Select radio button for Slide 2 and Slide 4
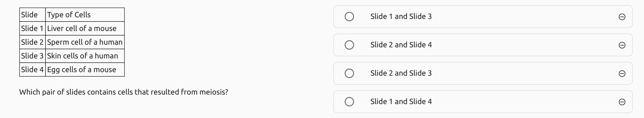The image size is (644, 118). pyautogui.click(x=349, y=45)
